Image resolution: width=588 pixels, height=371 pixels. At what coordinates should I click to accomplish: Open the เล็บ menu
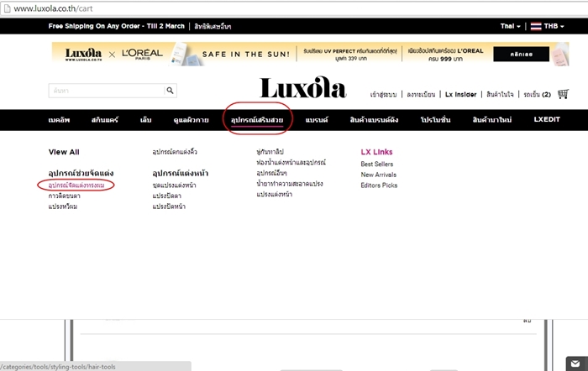coord(145,120)
